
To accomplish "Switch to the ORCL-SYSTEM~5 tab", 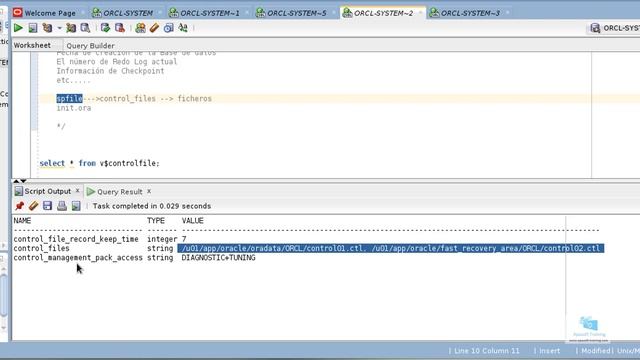I will coord(297,13).
